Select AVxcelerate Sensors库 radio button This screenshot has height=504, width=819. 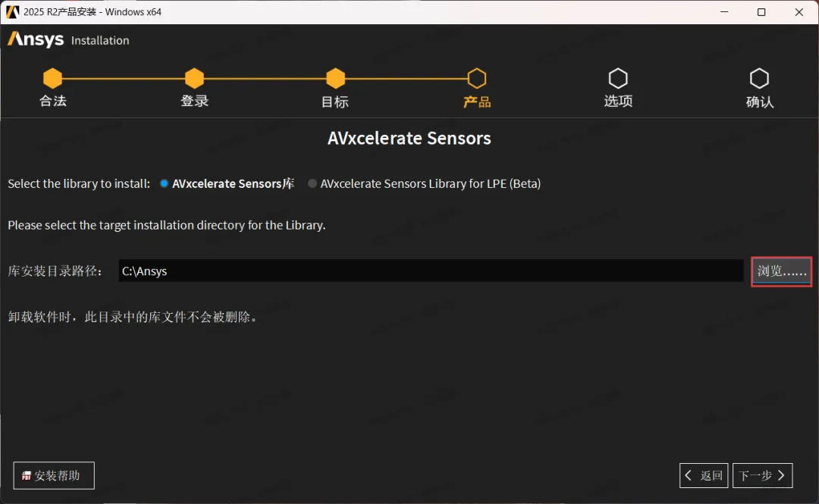coord(164,183)
